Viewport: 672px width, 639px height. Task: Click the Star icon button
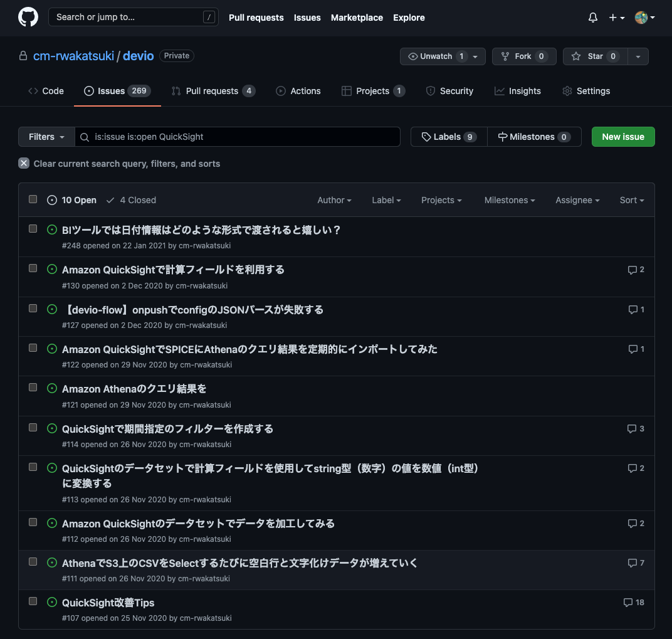pyautogui.click(x=596, y=56)
